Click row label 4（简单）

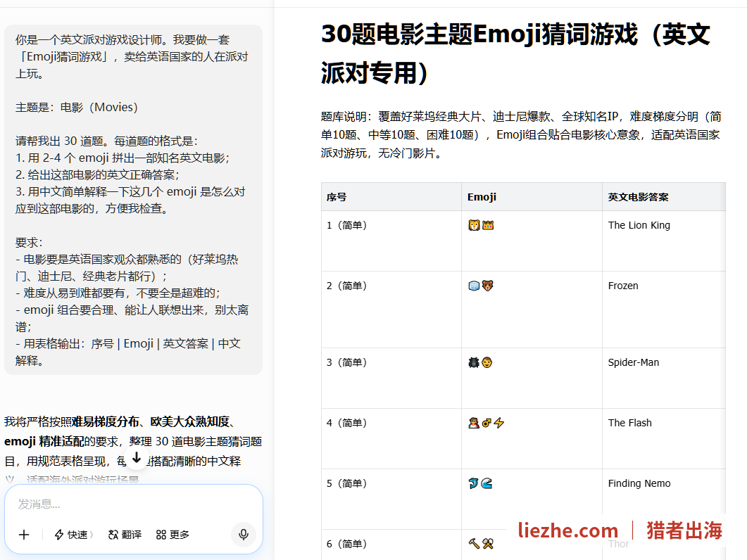347,423
